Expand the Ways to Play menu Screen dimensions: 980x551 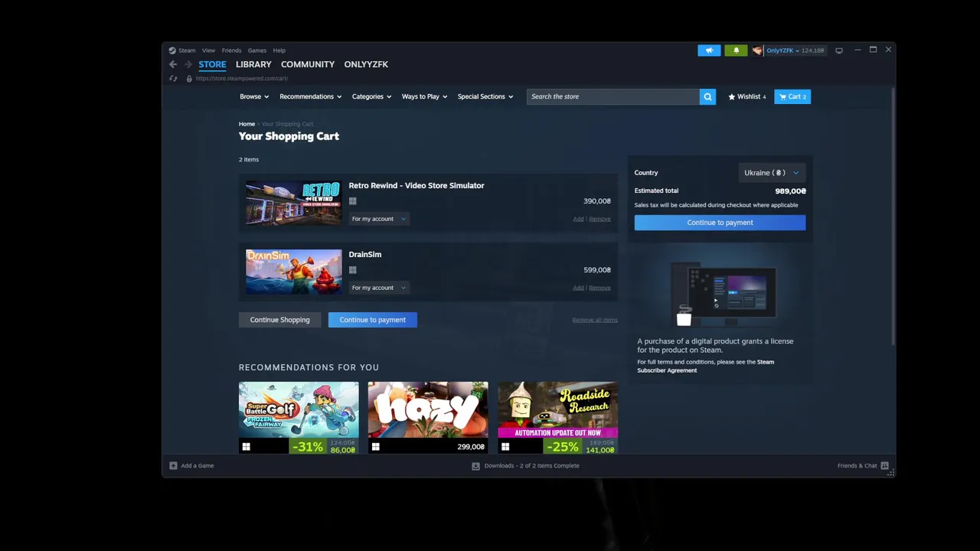click(424, 96)
